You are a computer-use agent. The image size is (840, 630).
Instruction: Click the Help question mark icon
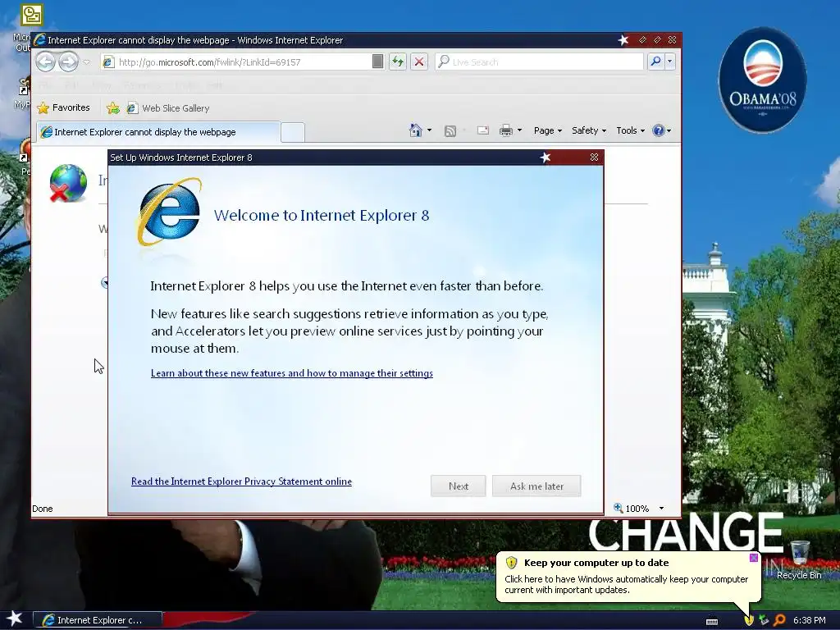tap(659, 130)
